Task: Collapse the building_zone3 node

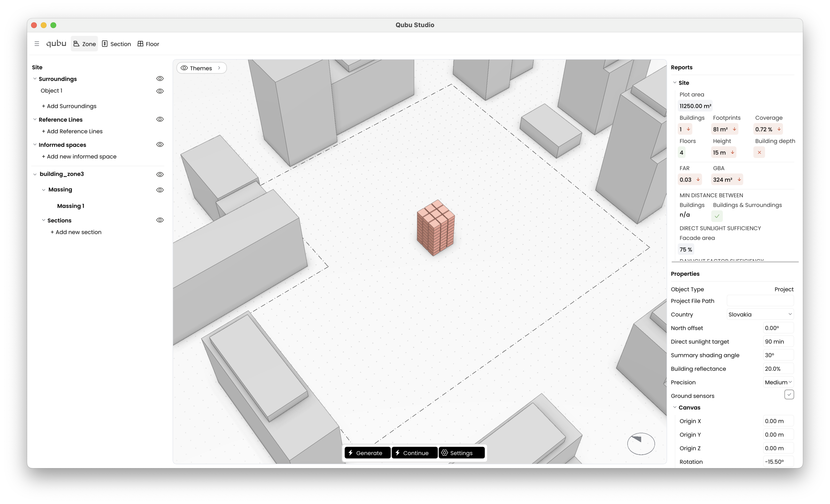Action: (x=35, y=174)
